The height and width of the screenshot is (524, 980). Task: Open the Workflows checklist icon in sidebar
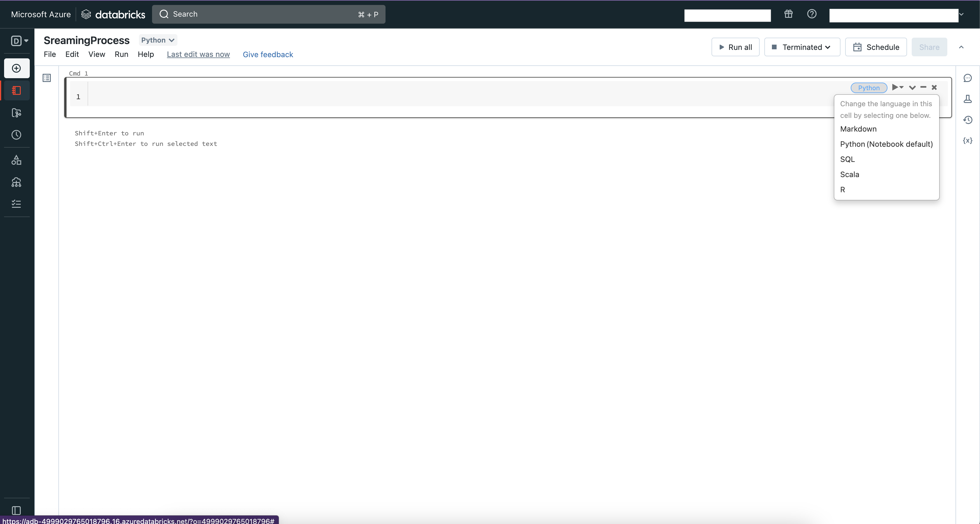pyautogui.click(x=16, y=204)
